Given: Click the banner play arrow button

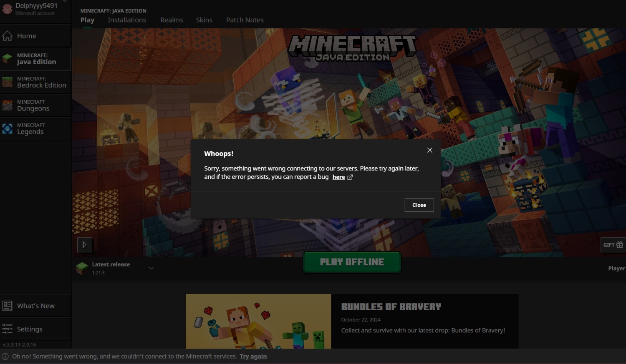Looking at the screenshot, I should click(85, 245).
